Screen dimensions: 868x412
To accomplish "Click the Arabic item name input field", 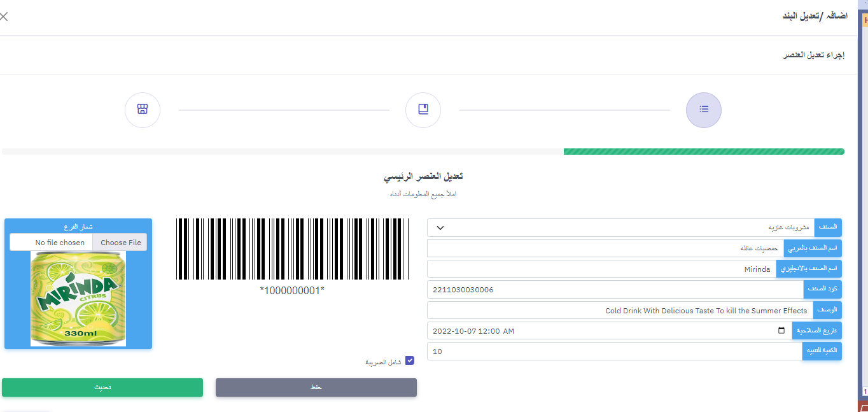I will point(605,248).
